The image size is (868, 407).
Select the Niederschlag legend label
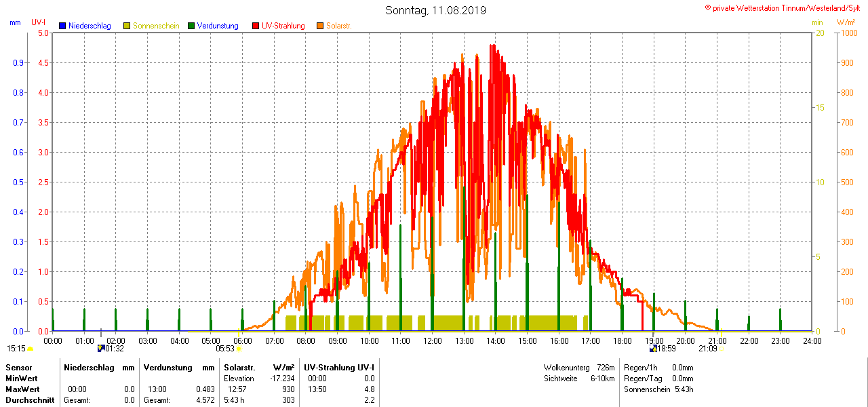(x=90, y=26)
